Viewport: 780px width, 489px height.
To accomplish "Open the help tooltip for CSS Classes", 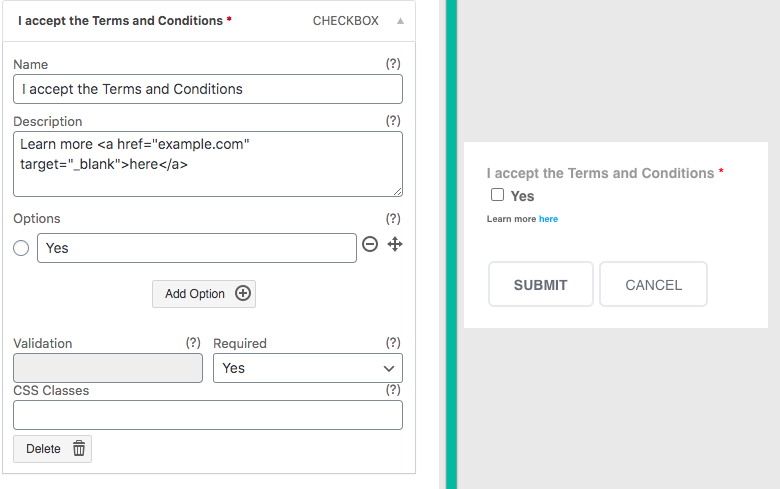I will point(393,390).
